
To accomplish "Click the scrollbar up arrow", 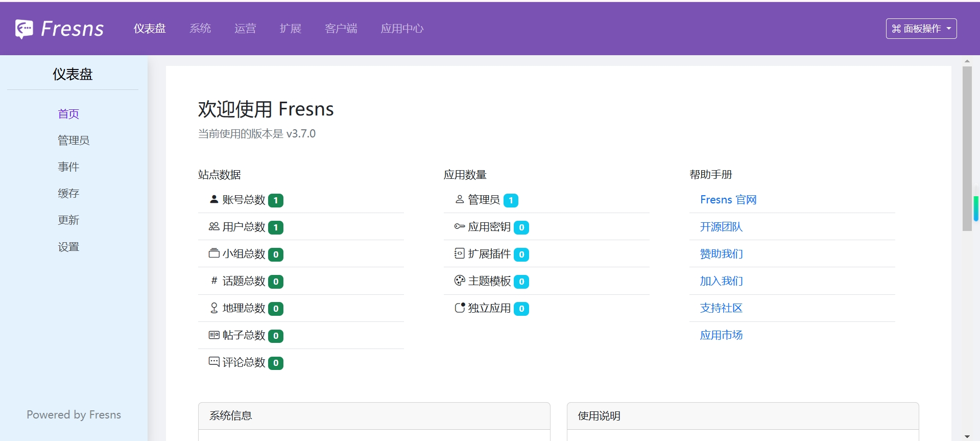I will [x=967, y=61].
